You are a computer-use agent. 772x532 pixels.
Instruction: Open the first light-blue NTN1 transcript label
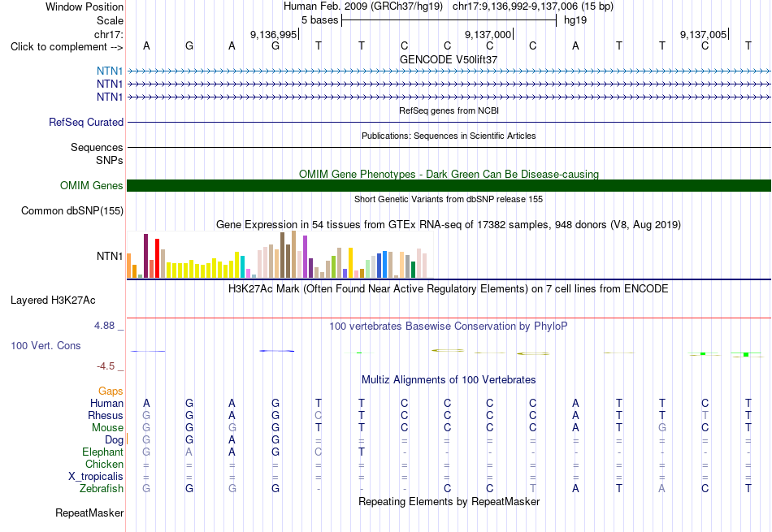110,71
